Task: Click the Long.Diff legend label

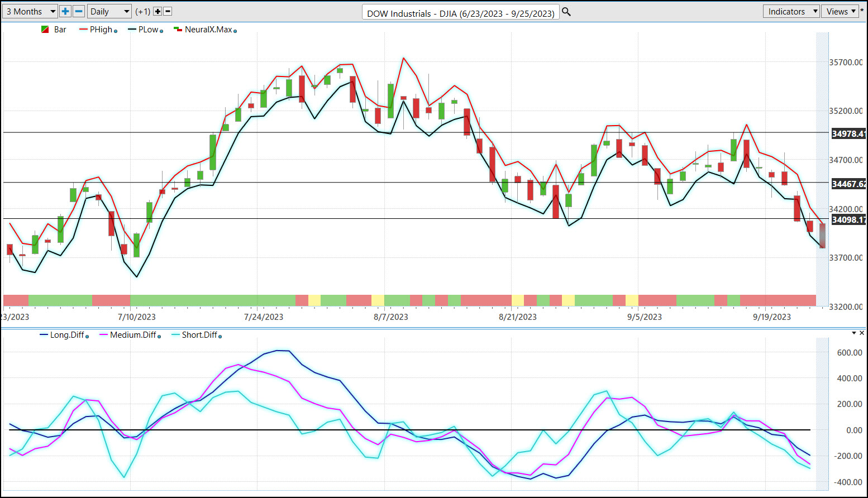Action: [x=67, y=335]
